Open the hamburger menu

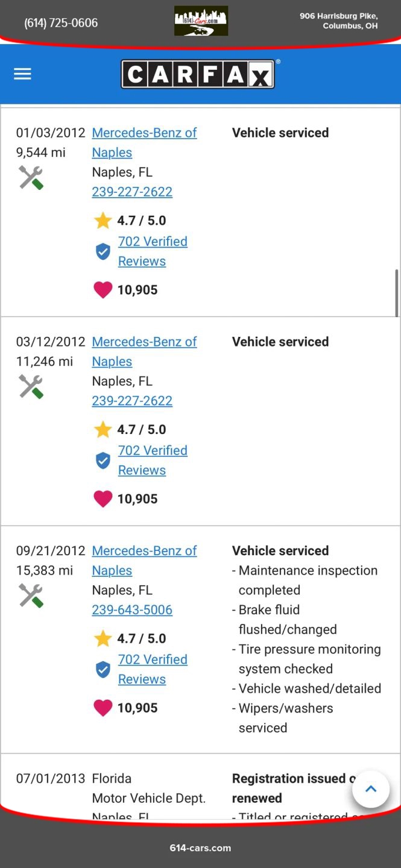(x=22, y=74)
